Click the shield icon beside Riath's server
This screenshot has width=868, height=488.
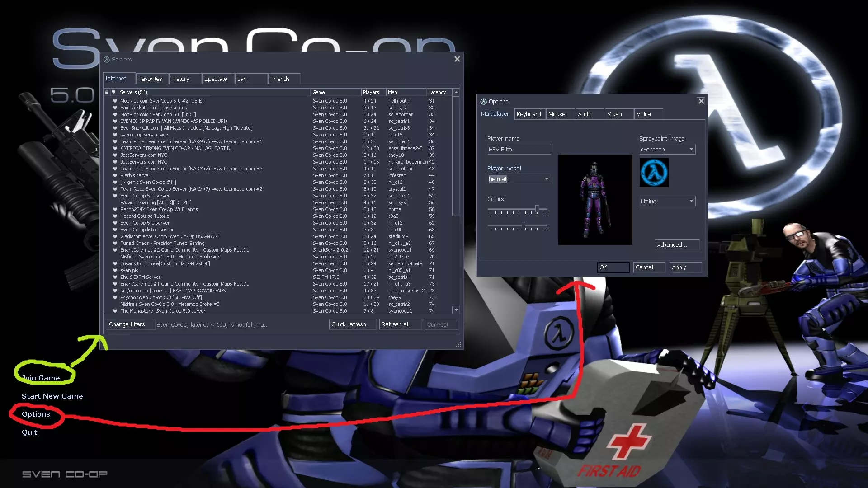tap(115, 175)
